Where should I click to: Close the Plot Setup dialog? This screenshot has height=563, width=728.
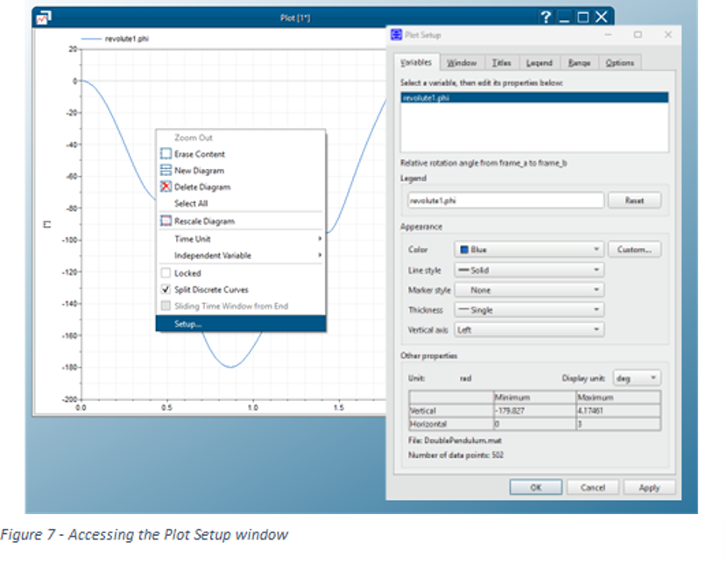668,35
